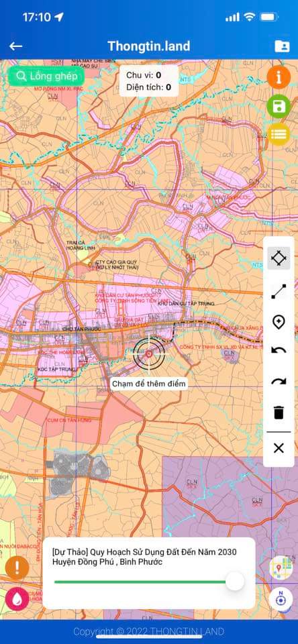Tap the pink water drop button
This screenshot has height=644, width=298.
[x=17, y=599]
